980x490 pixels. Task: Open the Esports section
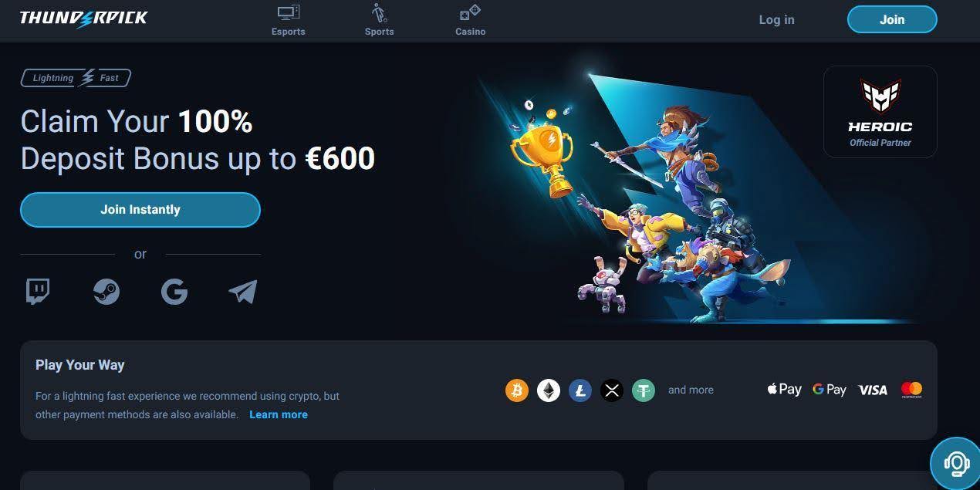coord(289,20)
